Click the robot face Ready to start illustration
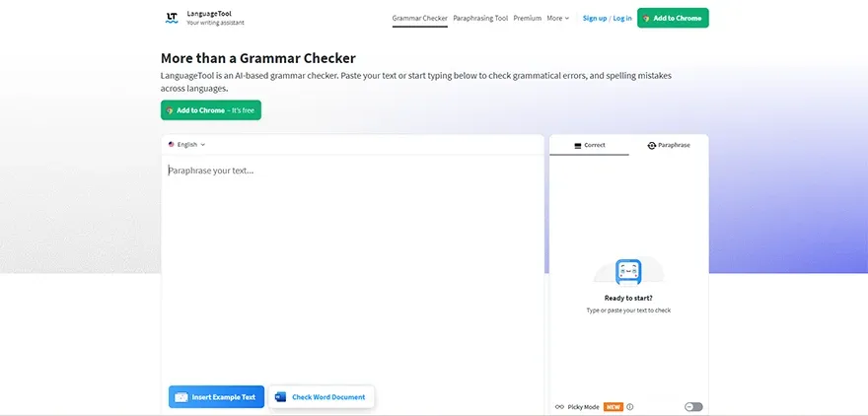This screenshot has height=416, width=868. click(628, 272)
